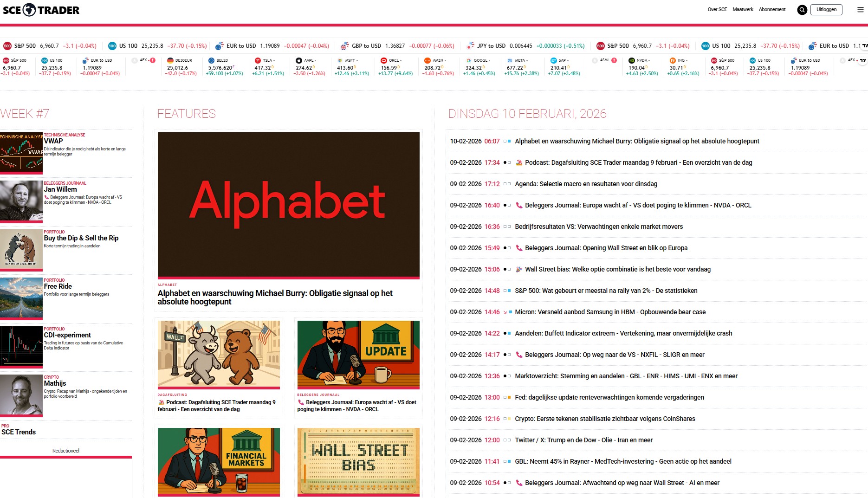Open the Abonnement menu item
This screenshot has width=868, height=498.
coord(772,9)
